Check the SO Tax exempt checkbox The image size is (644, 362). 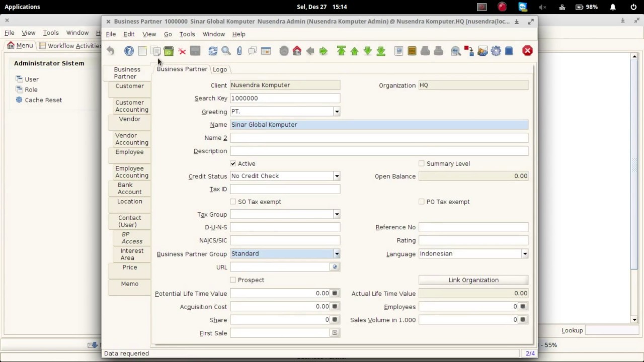[x=233, y=202]
